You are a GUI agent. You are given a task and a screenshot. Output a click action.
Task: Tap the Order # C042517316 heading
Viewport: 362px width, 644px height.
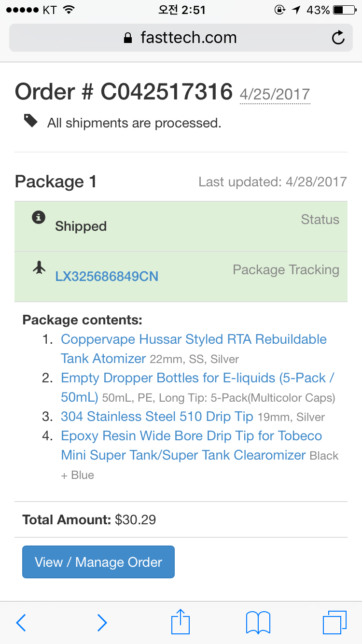(124, 92)
